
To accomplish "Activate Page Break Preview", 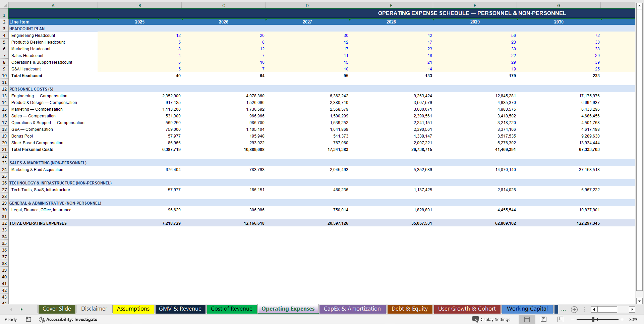I will tap(560, 319).
